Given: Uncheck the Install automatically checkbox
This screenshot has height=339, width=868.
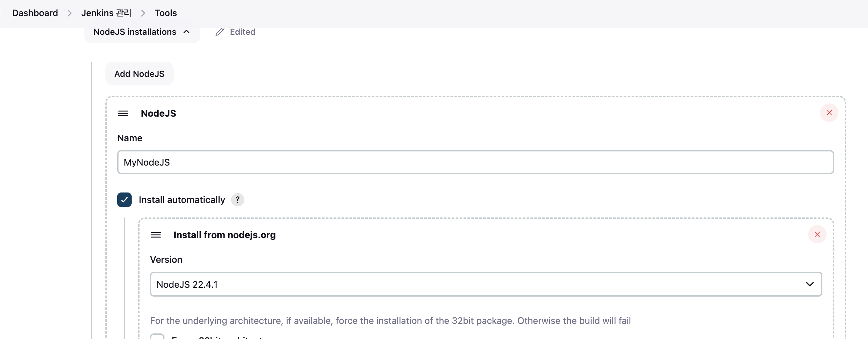Looking at the screenshot, I should [x=124, y=200].
